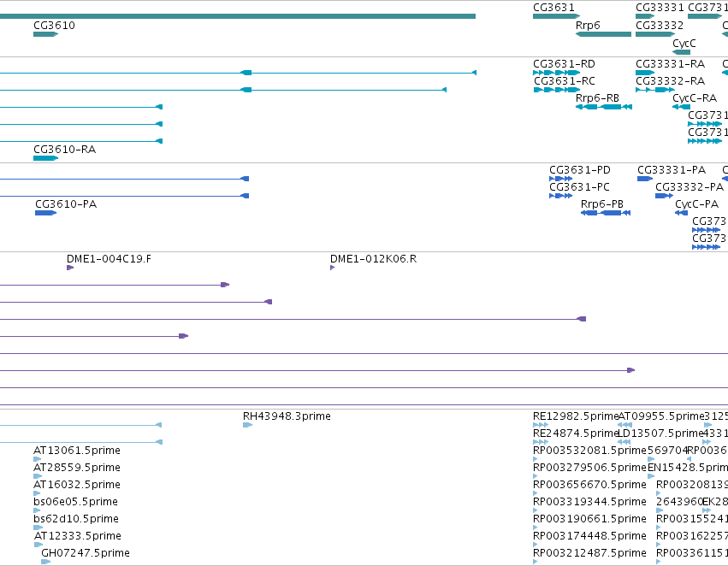Select the CG33332 gene label

tap(660, 26)
